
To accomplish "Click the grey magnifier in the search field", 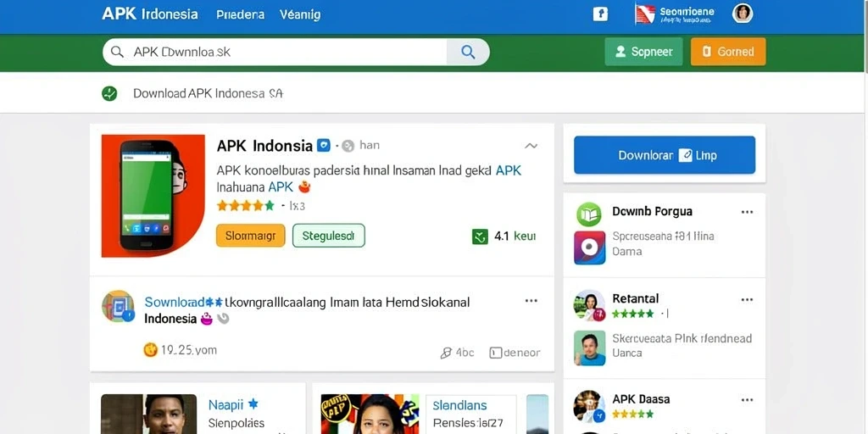I will coord(117,52).
